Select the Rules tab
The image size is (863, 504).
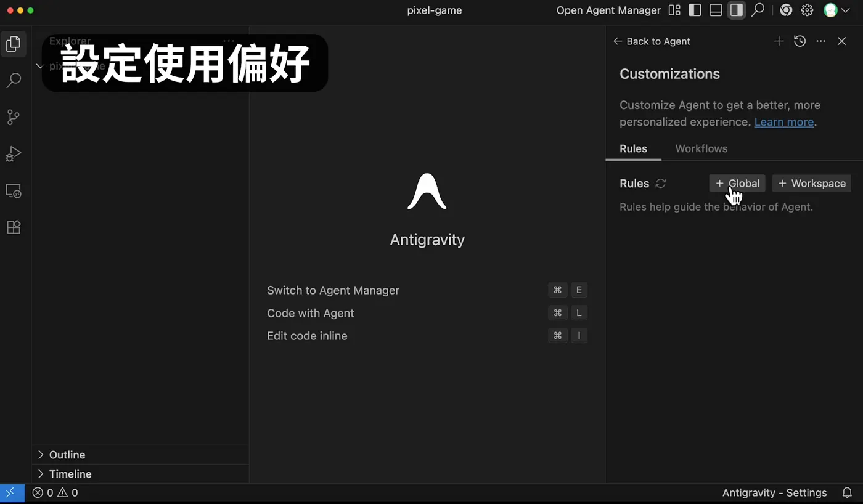pos(633,148)
